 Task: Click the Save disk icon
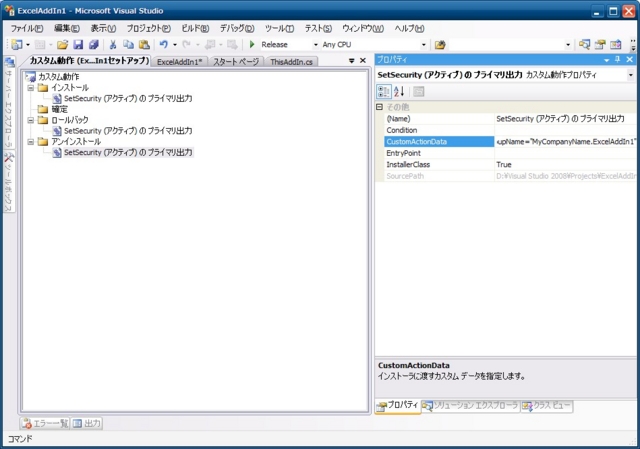click(78, 44)
